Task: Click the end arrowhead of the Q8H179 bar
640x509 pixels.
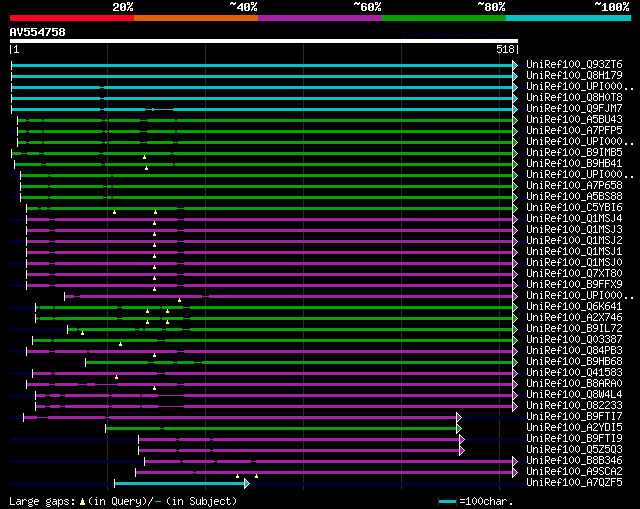Action: coord(515,76)
